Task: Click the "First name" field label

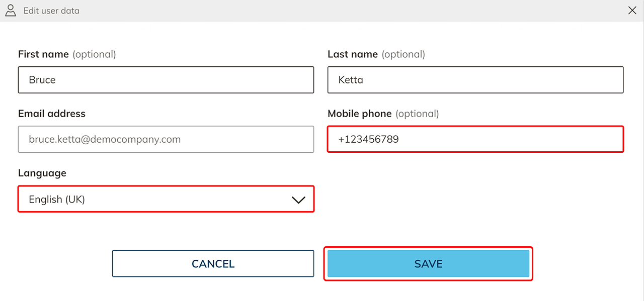Action: pyautogui.click(x=43, y=54)
